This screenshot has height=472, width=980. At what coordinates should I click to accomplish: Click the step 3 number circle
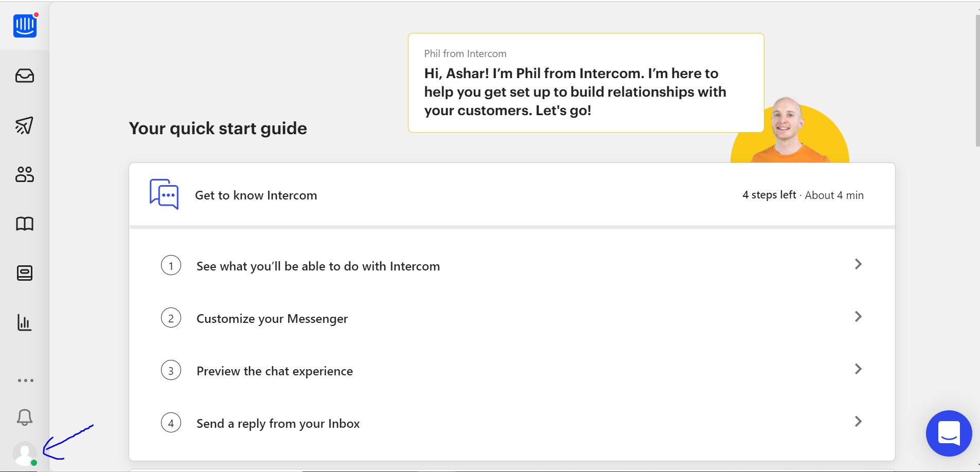tap(171, 371)
